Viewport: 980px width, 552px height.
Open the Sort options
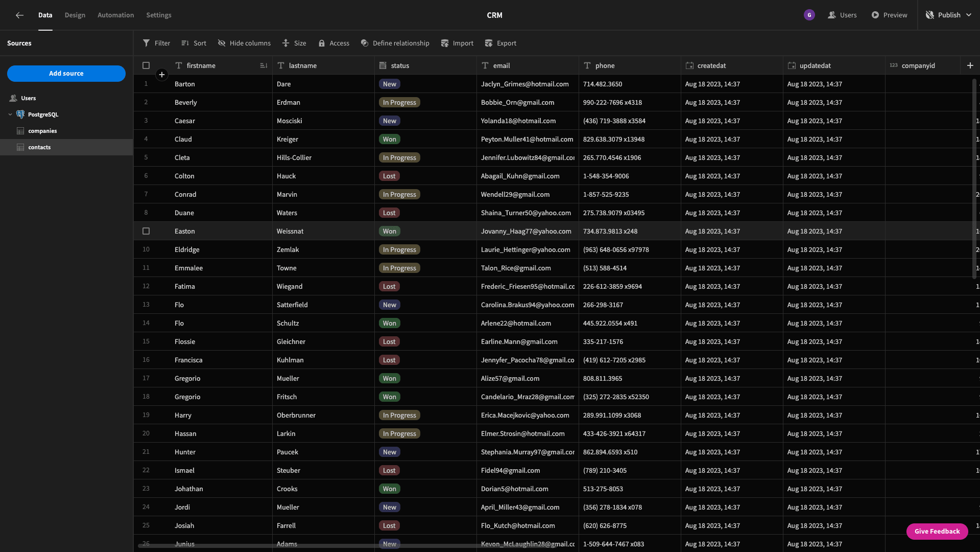(194, 43)
